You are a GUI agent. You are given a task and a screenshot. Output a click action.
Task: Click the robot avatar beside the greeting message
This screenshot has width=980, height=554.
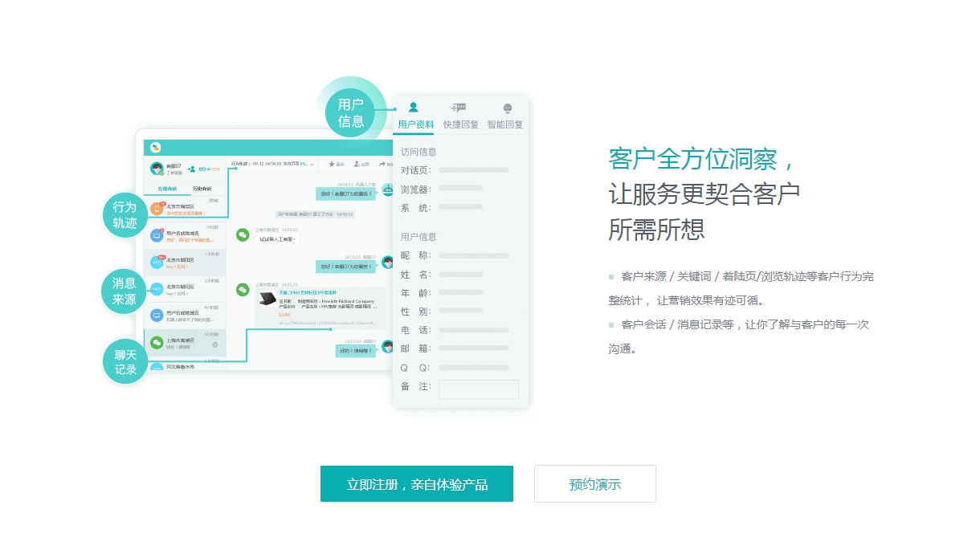[x=388, y=191]
